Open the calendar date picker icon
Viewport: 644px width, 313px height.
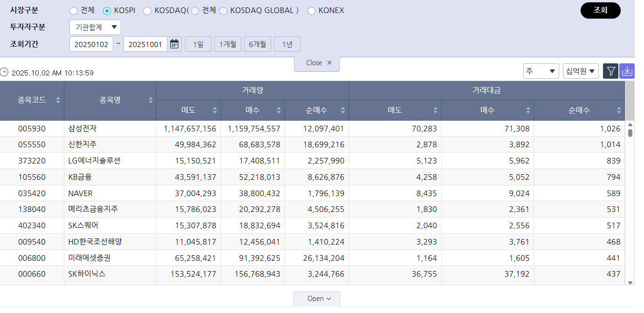click(x=174, y=44)
